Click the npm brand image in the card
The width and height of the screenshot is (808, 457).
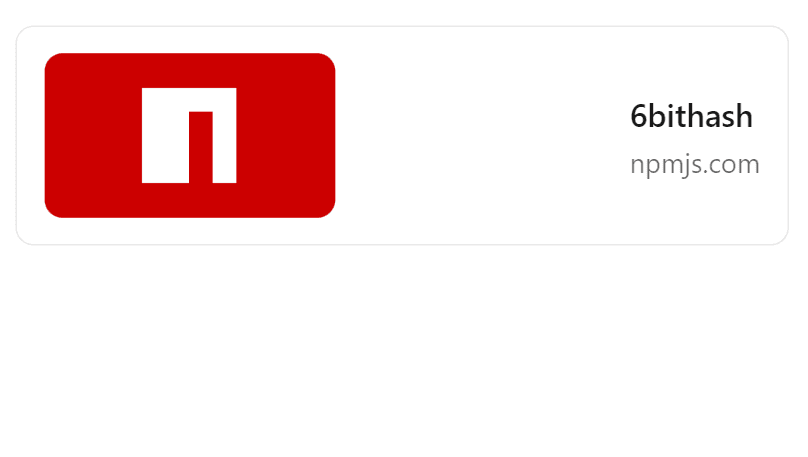click(x=190, y=135)
